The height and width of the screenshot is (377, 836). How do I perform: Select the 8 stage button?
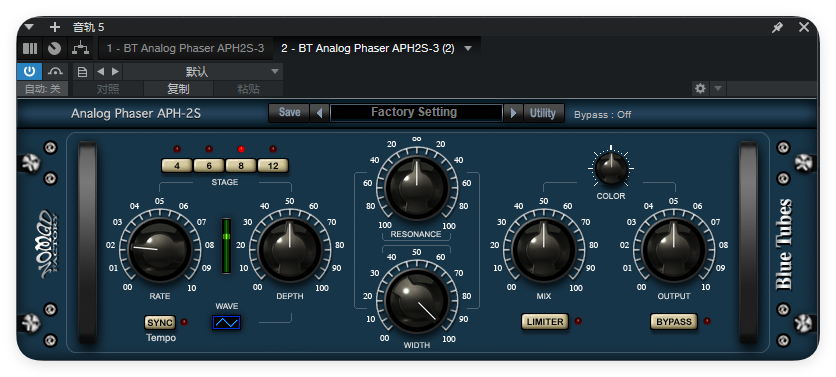pyautogui.click(x=240, y=166)
